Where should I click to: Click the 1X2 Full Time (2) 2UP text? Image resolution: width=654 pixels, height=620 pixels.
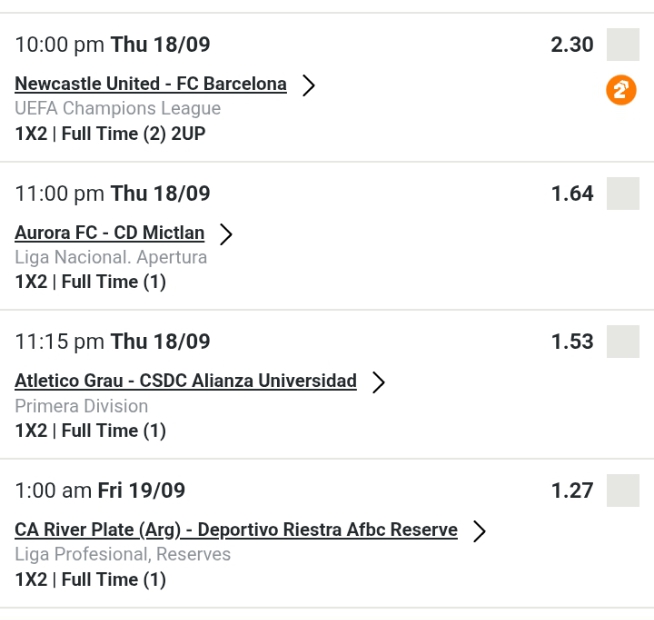(x=110, y=133)
